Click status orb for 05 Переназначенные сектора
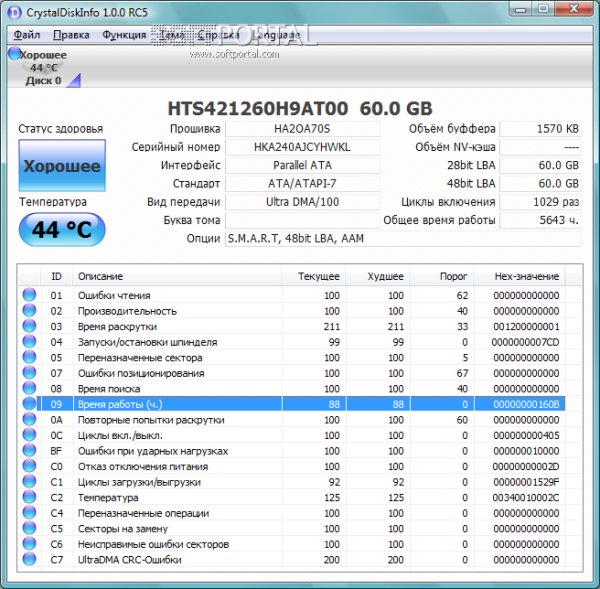The width and height of the screenshot is (600, 589). [x=29, y=357]
